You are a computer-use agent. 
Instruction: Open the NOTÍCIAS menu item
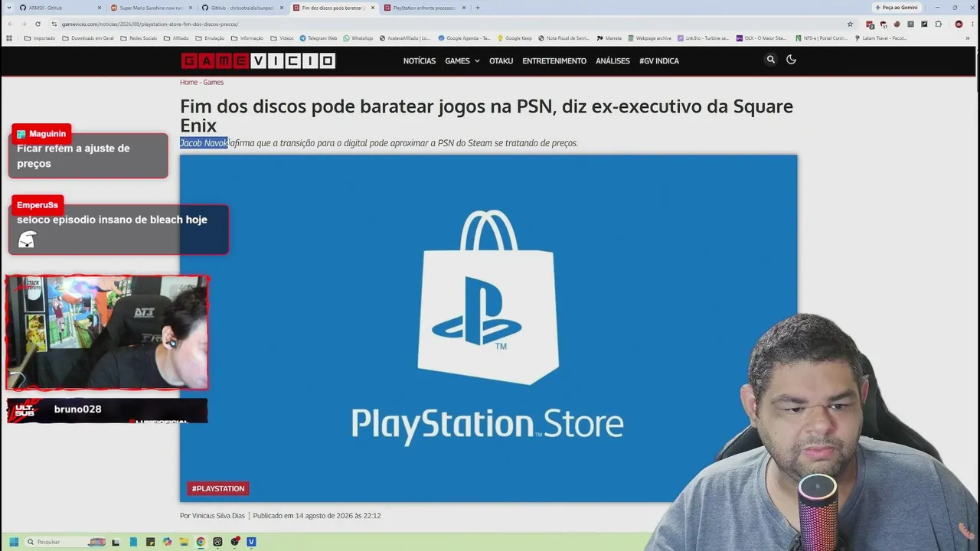click(420, 60)
